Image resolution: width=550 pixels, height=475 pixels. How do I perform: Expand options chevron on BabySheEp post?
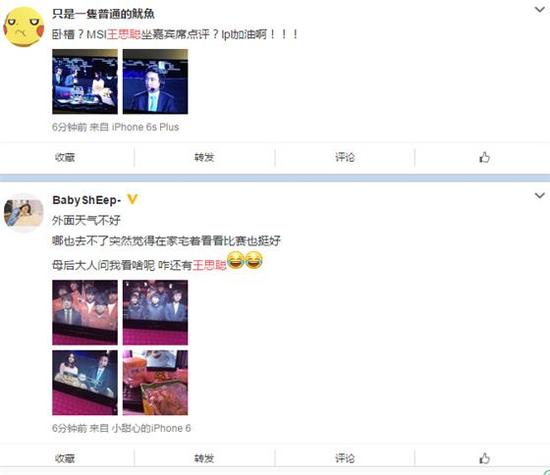[539, 195]
